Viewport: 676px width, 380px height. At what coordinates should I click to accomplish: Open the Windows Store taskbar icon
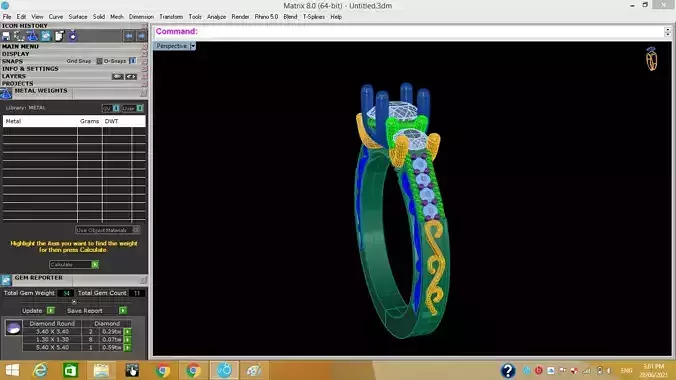coord(71,371)
